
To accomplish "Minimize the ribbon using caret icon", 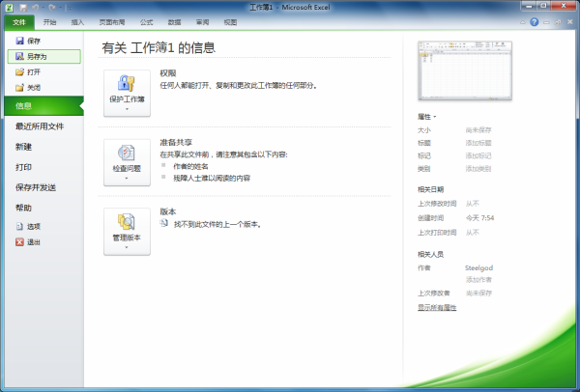I will click(x=523, y=22).
